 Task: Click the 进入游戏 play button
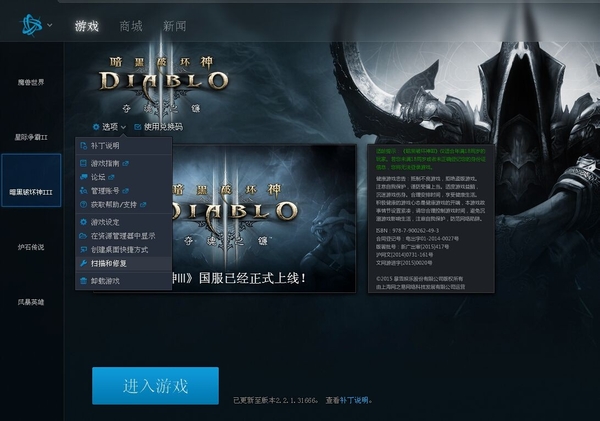(x=155, y=386)
